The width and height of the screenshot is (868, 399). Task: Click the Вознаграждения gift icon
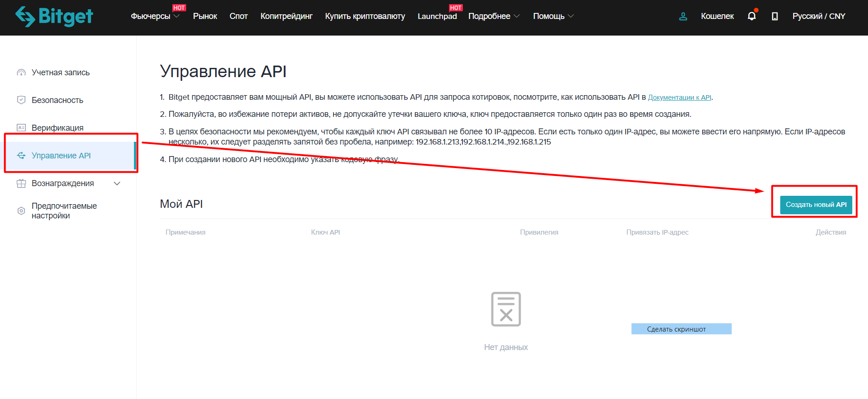[21, 183]
